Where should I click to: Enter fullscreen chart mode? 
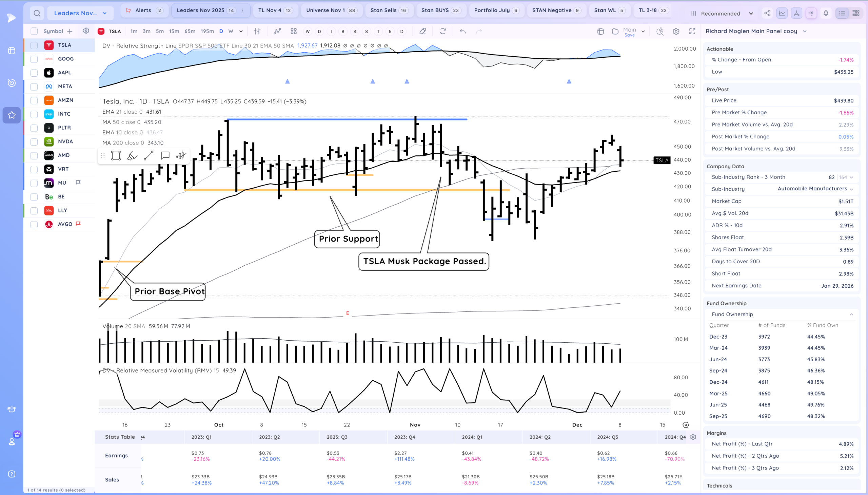pyautogui.click(x=692, y=31)
